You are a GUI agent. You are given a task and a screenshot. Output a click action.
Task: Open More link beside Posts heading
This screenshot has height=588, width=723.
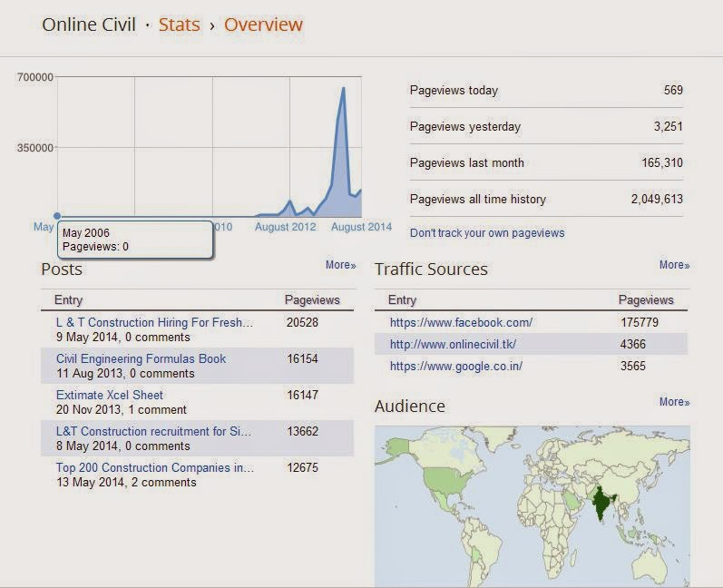click(341, 265)
